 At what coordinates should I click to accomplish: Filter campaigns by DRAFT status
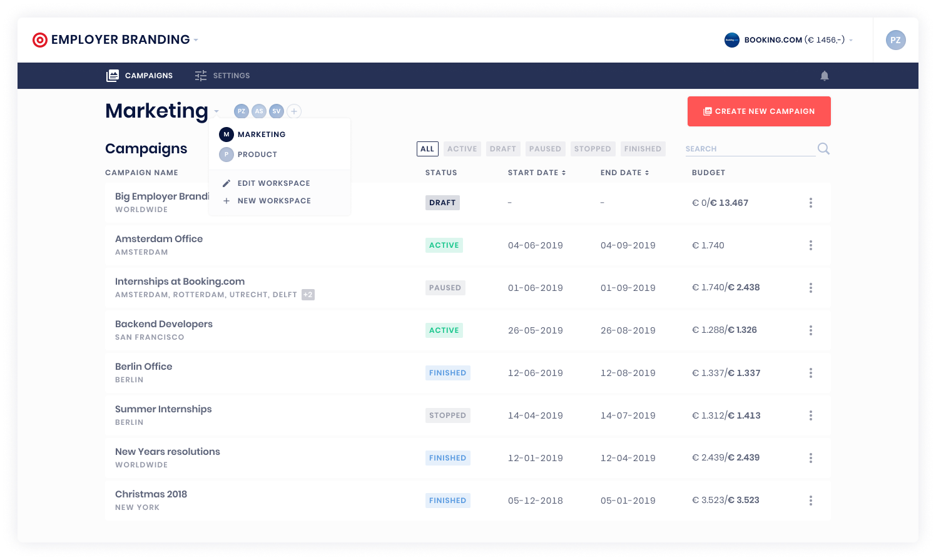click(503, 149)
